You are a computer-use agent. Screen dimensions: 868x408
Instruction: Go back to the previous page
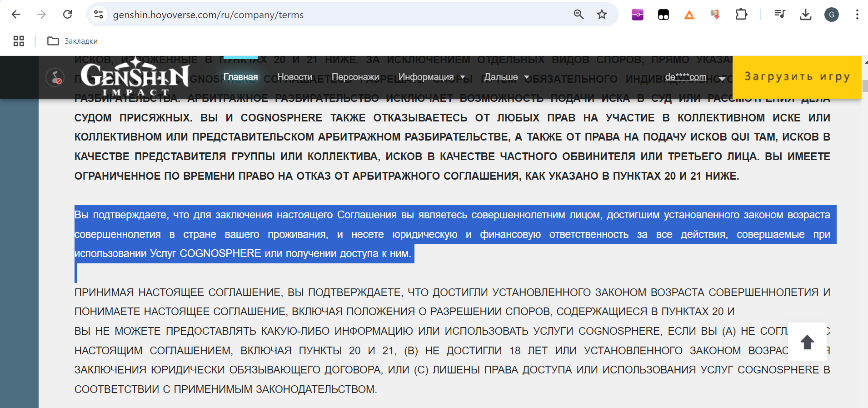tap(16, 15)
